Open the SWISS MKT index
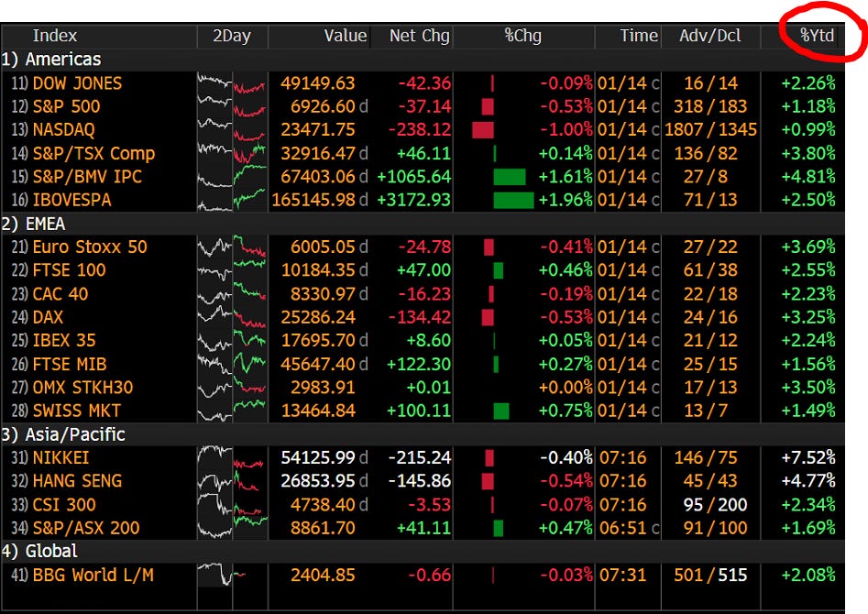Viewport: 868px width, 614px height. tap(76, 411)
